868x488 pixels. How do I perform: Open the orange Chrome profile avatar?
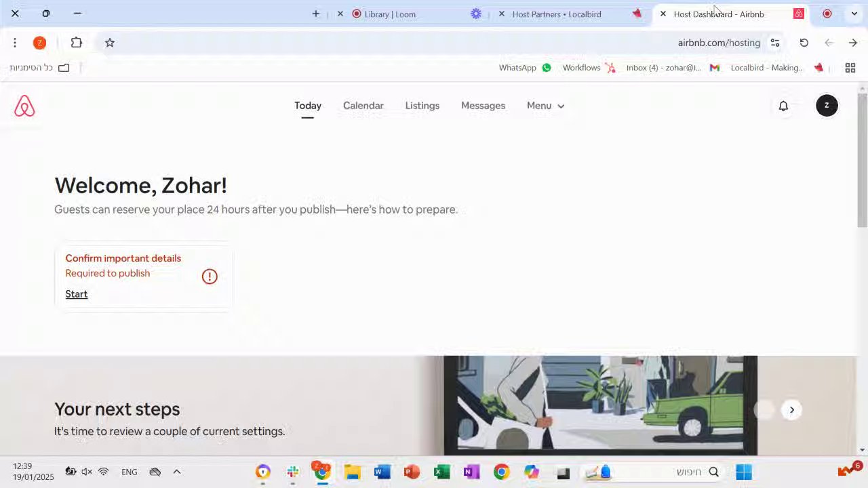(x=40, y=43)
